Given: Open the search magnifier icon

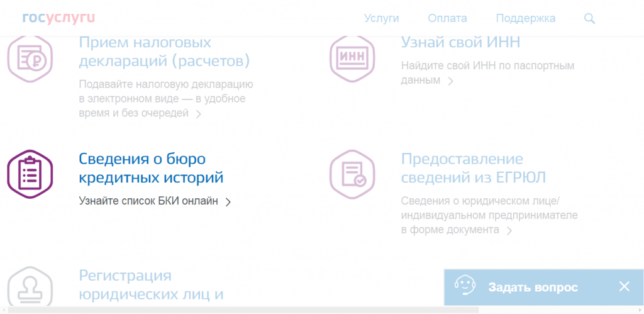Looking at the screenshot, I should [x=589, y=18].
